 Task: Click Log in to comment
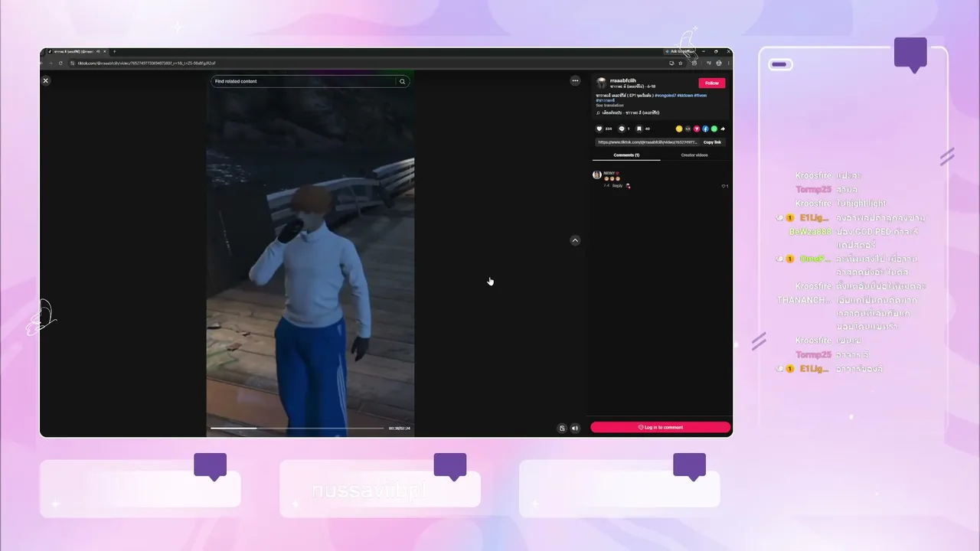point(661,427)
